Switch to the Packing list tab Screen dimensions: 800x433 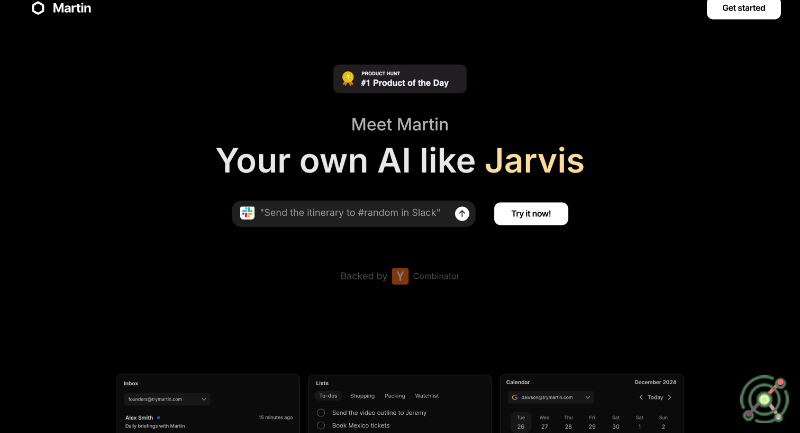coord(395,396)
